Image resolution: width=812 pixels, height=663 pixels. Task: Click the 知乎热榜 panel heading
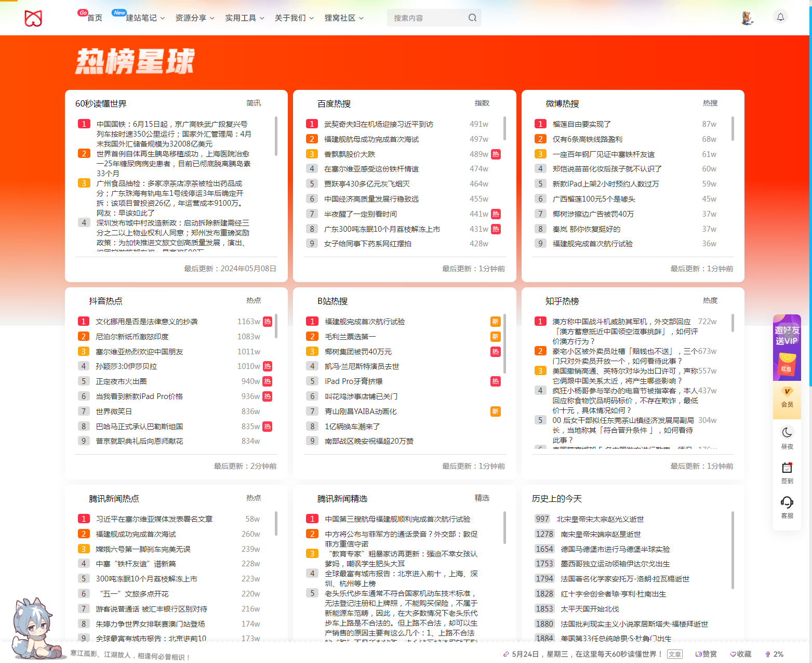[562, 301]
